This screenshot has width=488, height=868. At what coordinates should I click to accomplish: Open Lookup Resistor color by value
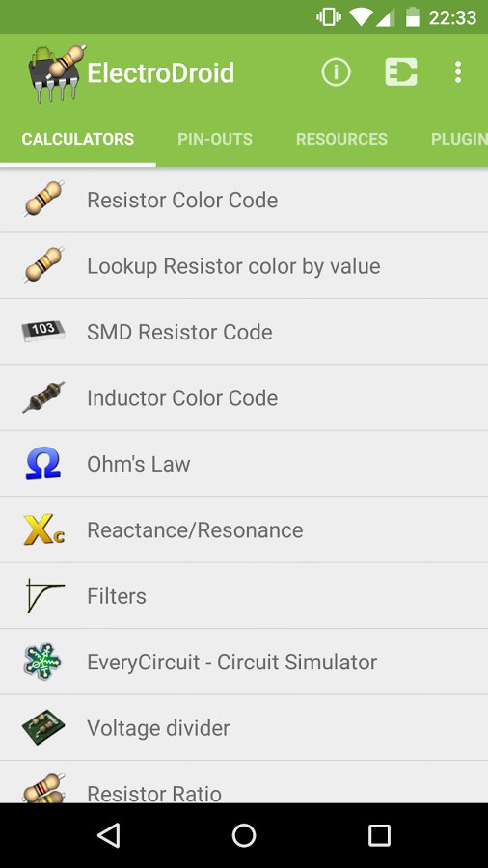click(244, 266)
